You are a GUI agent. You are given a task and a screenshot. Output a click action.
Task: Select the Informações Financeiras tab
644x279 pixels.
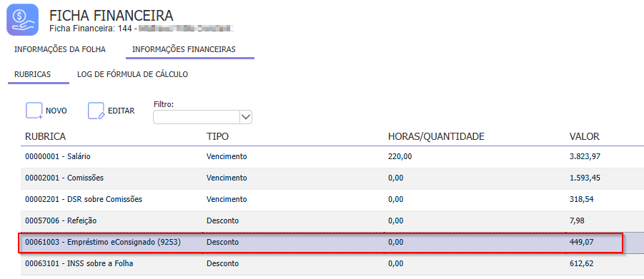coord(184,50)
